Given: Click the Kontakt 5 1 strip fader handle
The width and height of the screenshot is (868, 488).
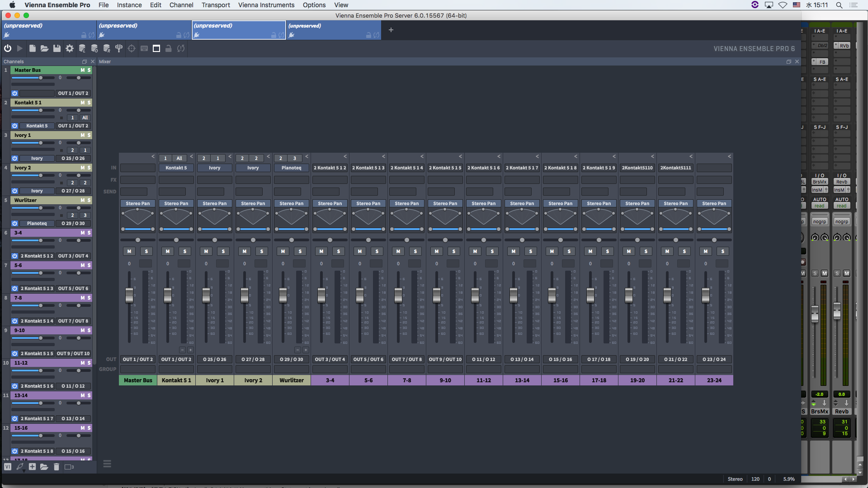Looking at the screenshot, I should (168, 295).
